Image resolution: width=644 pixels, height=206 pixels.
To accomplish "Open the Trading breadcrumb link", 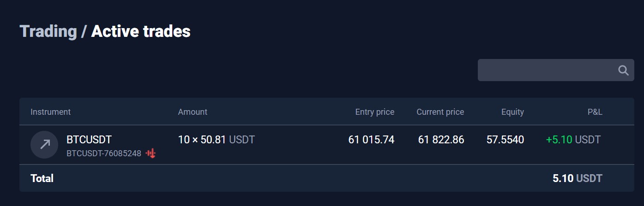I will pyautogui.click(x=48, y=31).
